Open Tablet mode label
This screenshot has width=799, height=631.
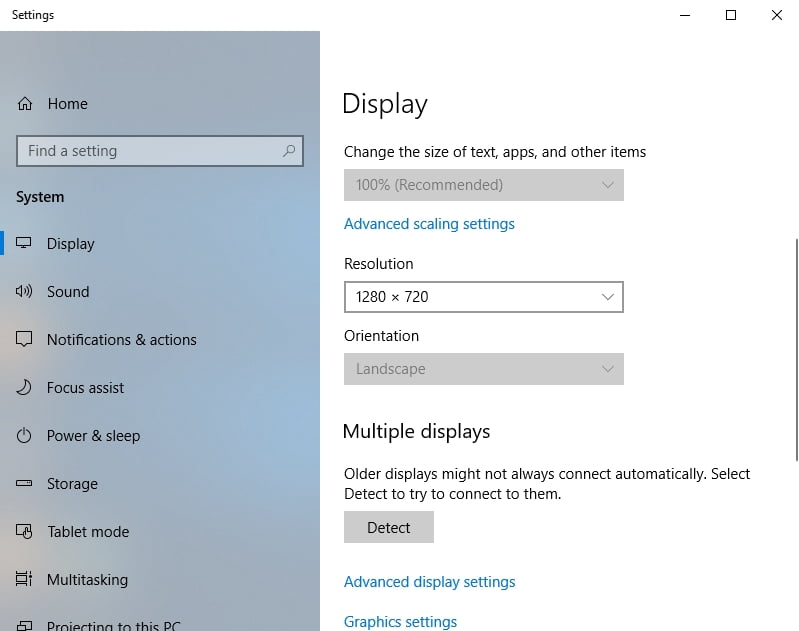point(88,532)
